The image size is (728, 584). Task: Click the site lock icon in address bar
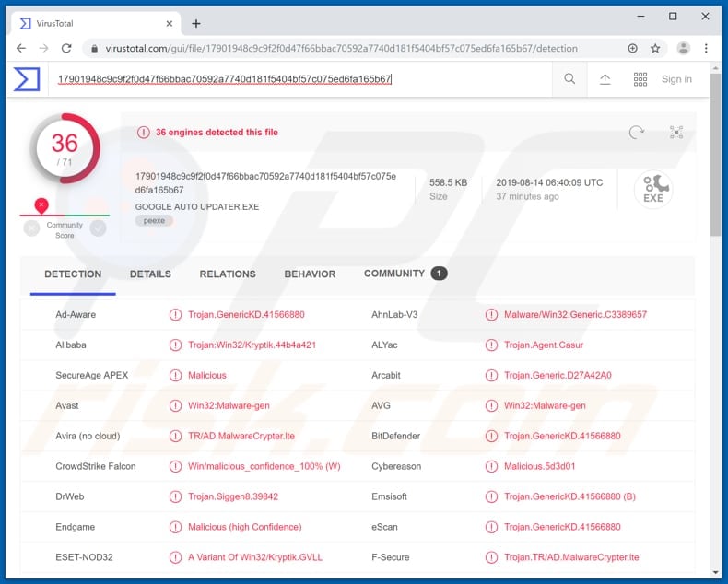[94, 48]
